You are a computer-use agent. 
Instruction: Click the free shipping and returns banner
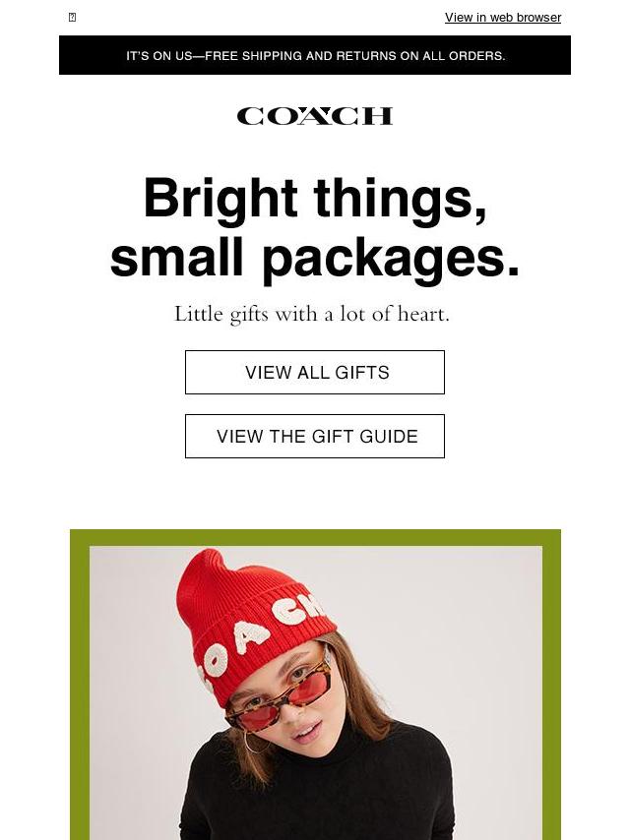pyautogui.click(x=315, y=55)
